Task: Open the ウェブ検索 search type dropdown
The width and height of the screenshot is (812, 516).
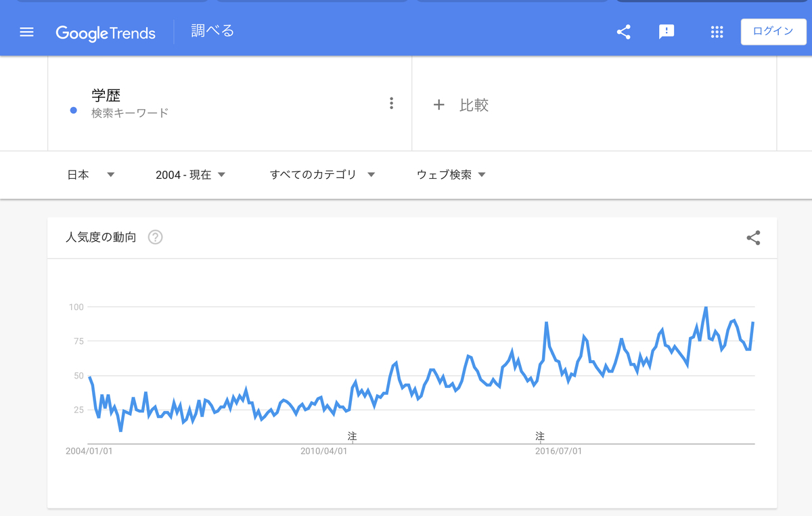Action: coord(449,174)
